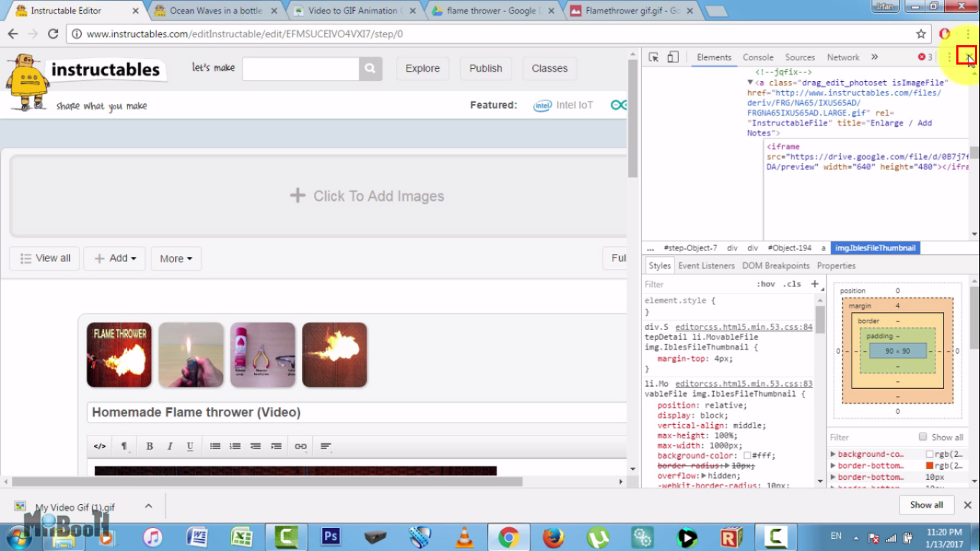Click the insert link icon

(301, 446)
